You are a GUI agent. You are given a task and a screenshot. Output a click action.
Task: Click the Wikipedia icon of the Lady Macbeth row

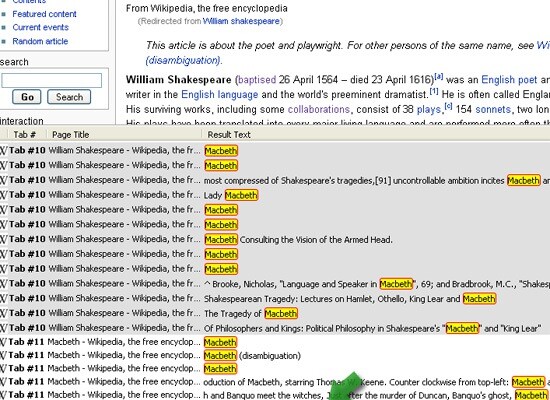(3, 195)
